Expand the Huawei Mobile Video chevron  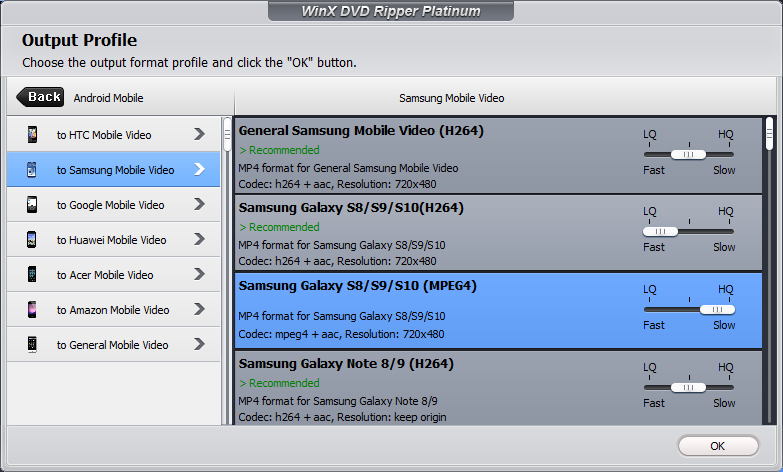pos(199,239)
